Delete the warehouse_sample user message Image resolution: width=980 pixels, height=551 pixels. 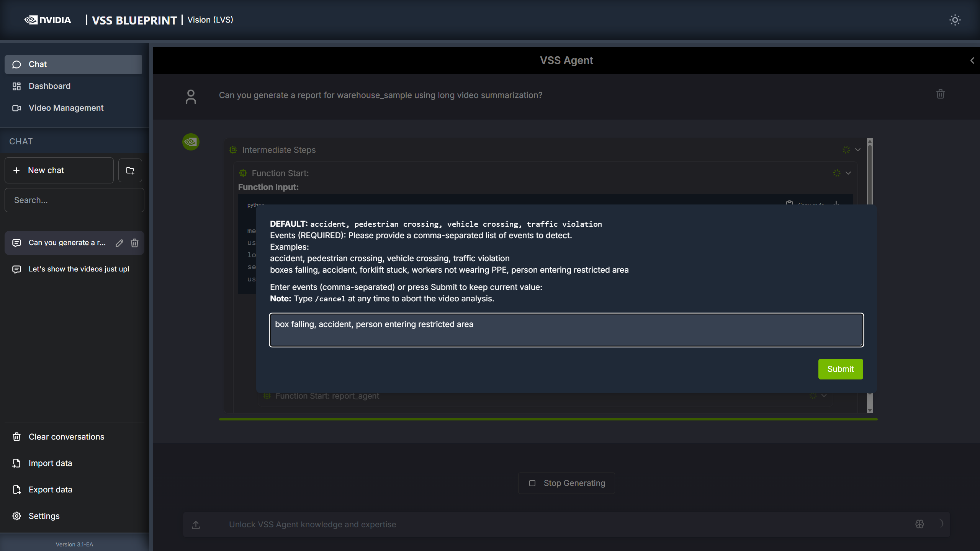[941, 94]
